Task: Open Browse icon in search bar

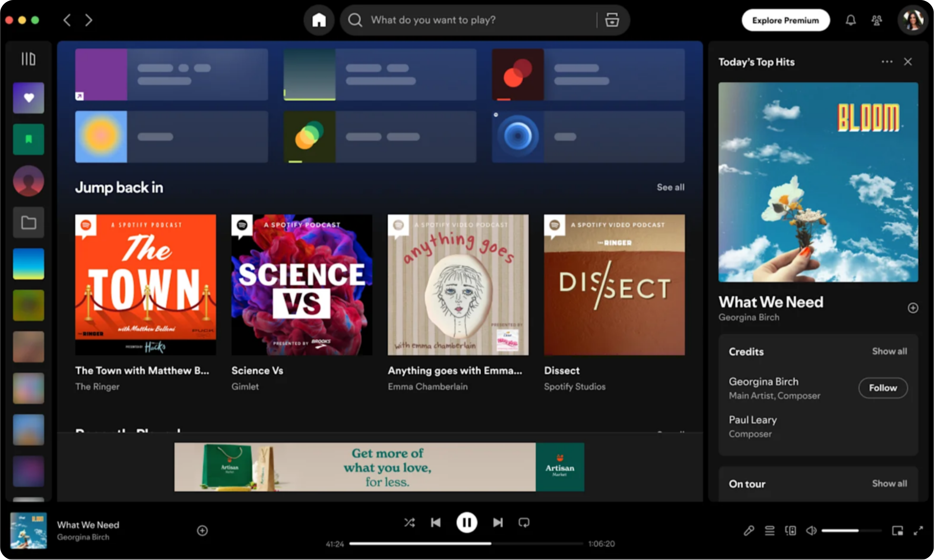Action: [612, 20]
